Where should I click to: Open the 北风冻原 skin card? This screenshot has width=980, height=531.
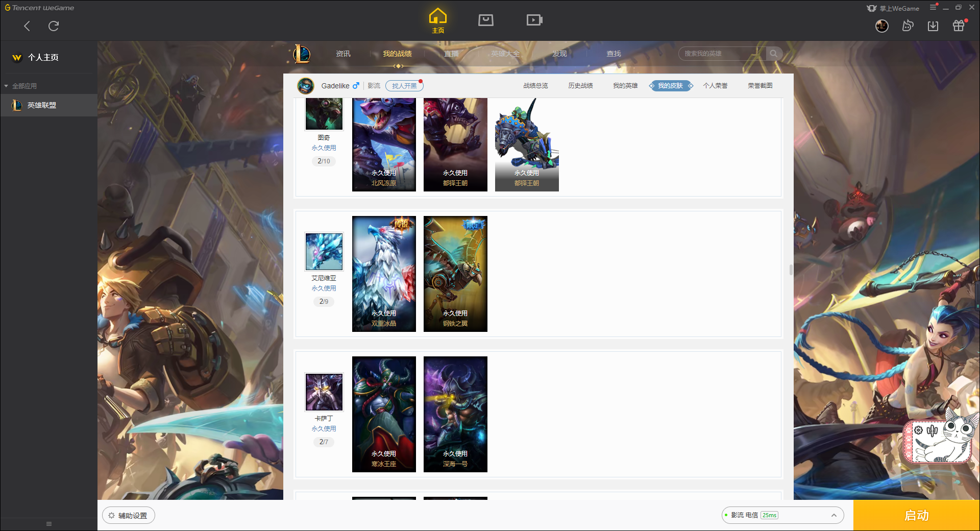[384, 144]
